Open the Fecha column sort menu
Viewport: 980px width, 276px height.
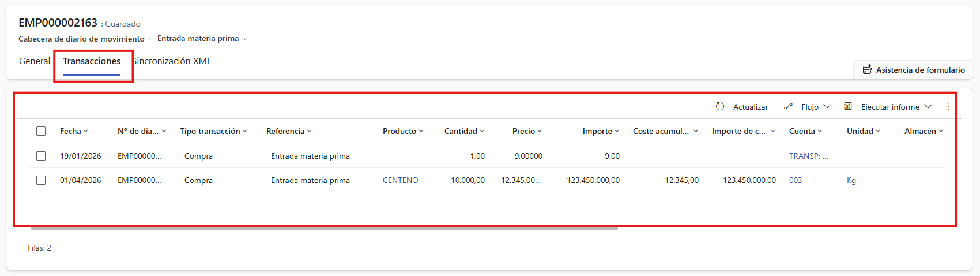click(86, 131)
